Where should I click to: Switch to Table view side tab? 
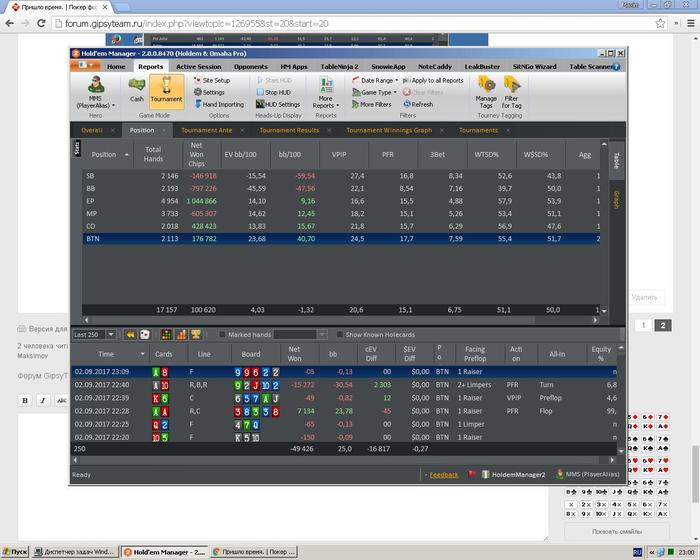tap(617, 160)
